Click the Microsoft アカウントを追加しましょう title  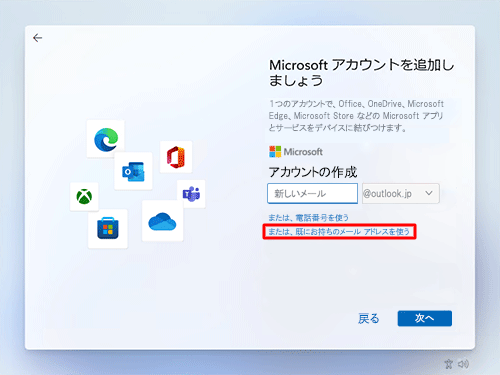point(362,73)
